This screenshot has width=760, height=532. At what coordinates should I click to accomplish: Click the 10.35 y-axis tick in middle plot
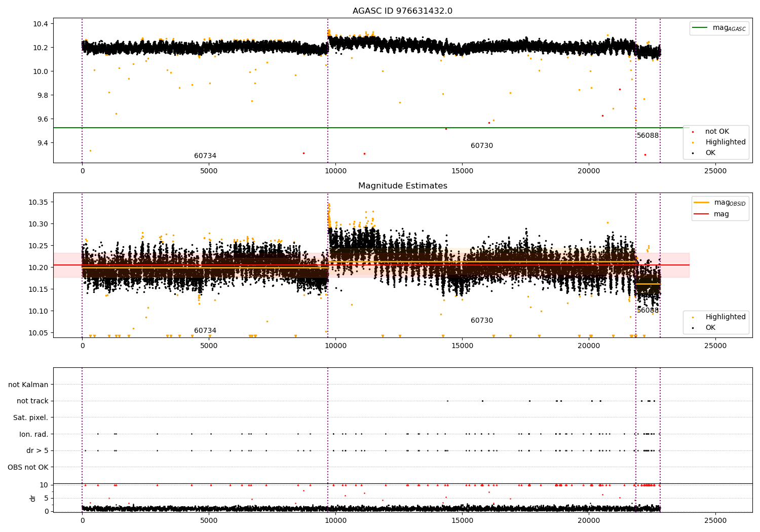point(39,202)
